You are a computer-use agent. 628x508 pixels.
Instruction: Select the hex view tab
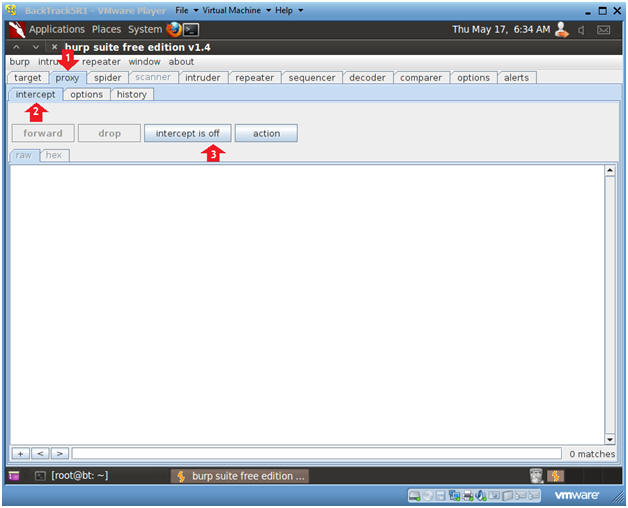[x=54, y=155]
